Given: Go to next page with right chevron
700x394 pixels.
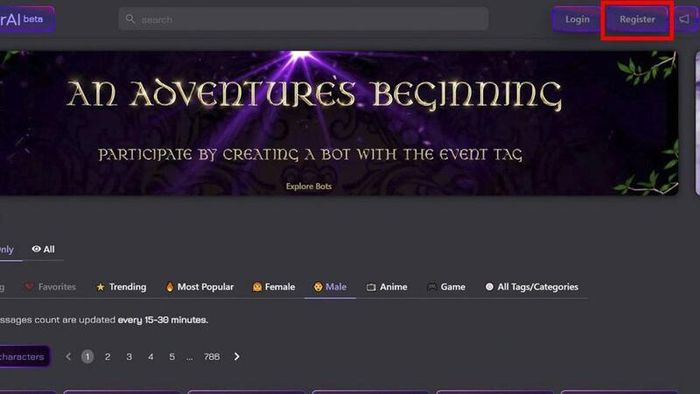Looking at the screenshot, I should click(x=237, y=357).
